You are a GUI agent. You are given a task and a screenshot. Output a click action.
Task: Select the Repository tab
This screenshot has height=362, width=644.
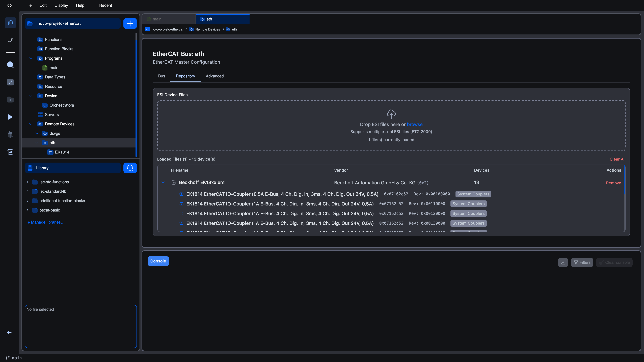coord(185,76)
